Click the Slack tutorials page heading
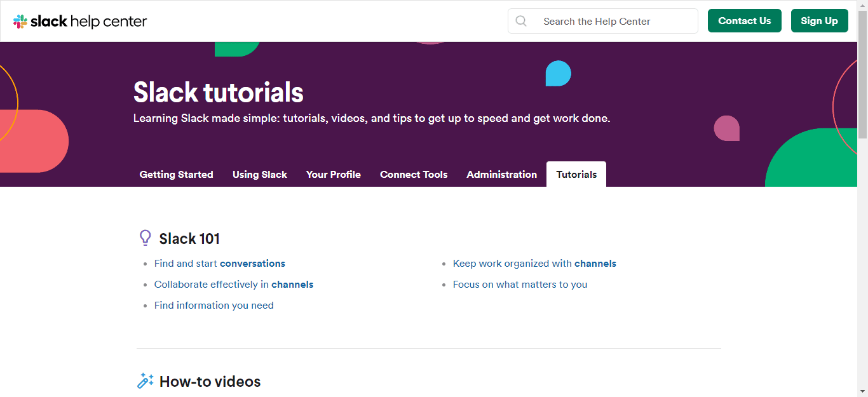The width and height of the screenshot is (868, 397). [218, 92]
